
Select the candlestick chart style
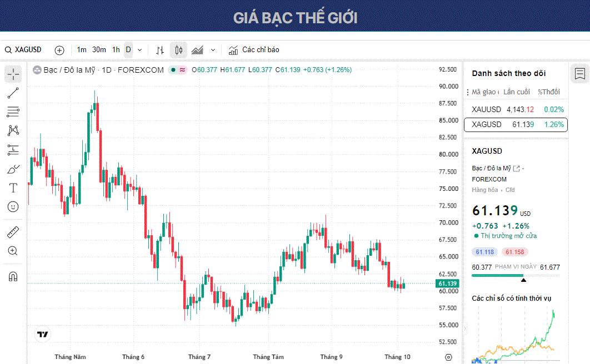pos(179,50)
